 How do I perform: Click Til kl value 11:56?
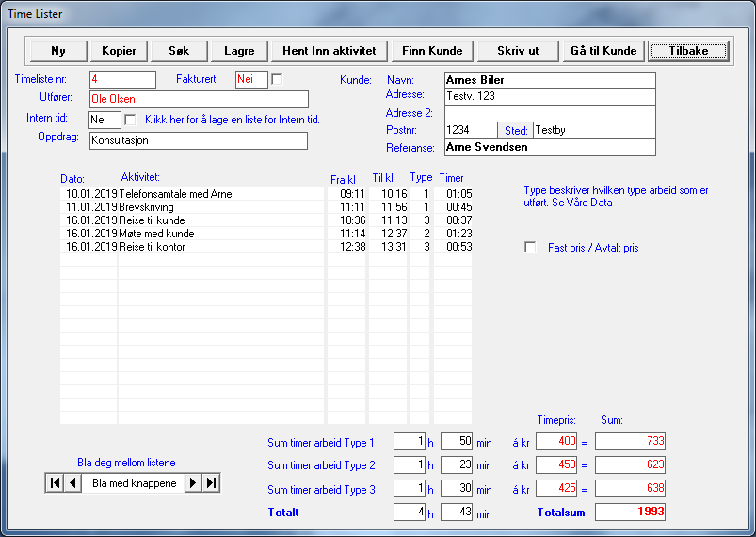click(x=389, y=207)
